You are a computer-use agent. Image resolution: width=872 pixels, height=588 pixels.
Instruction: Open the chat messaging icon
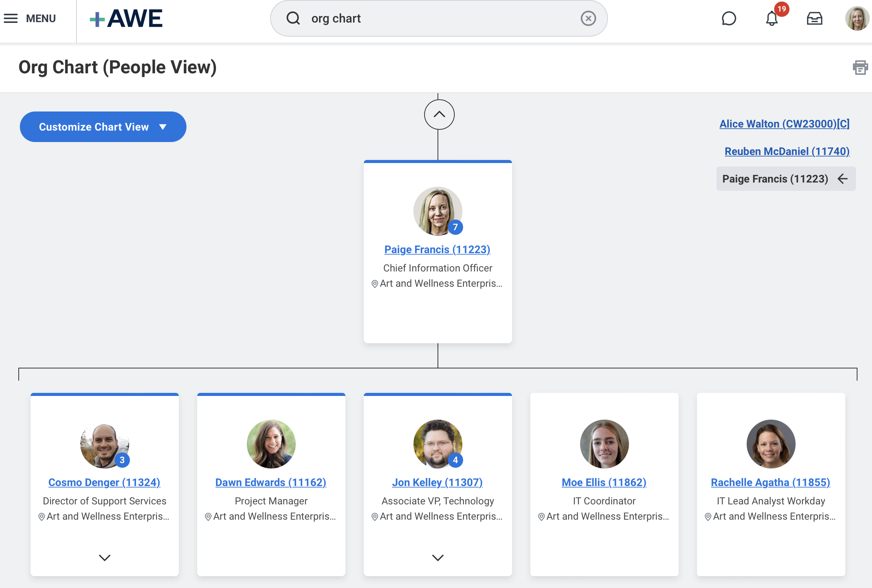tap(729, 18)
